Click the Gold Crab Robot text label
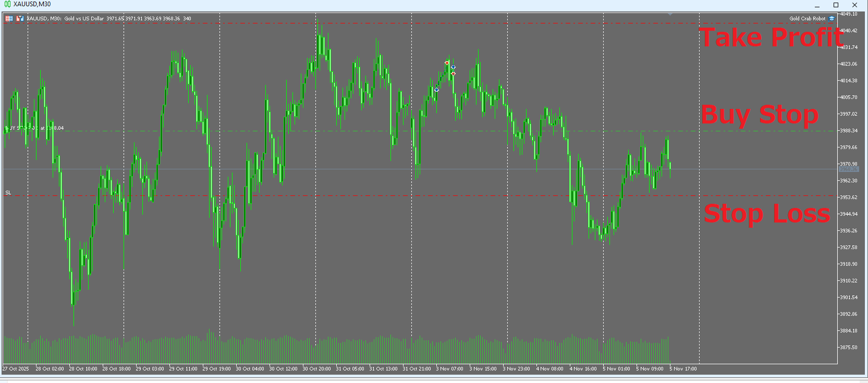The width and height of the screenshot is (868, 383). coord(807,19)
